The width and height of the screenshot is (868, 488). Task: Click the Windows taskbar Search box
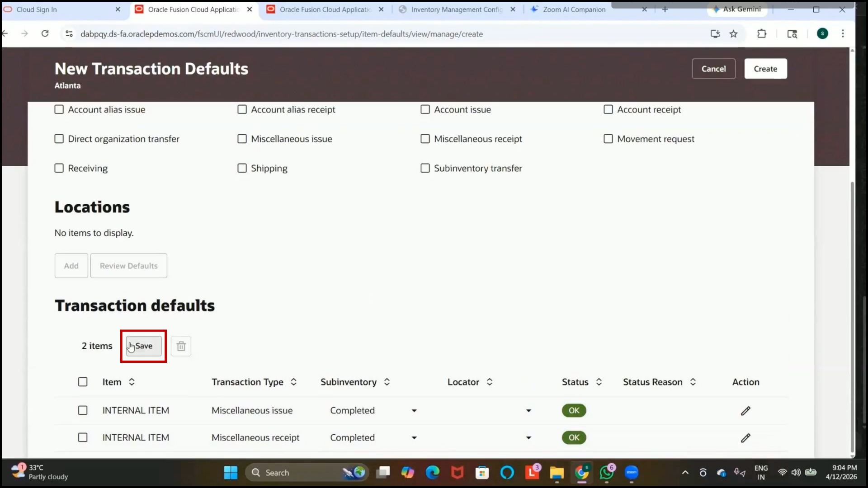click(307, 473)
